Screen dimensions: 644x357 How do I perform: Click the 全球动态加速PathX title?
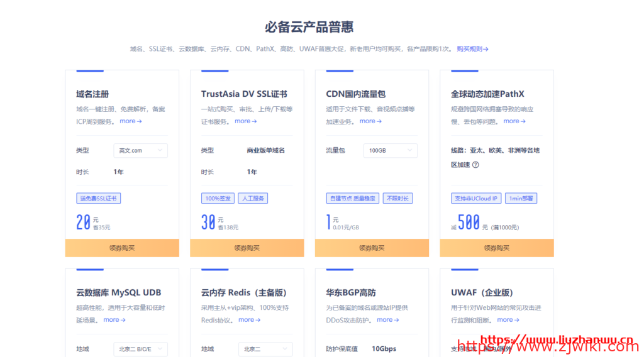[487, 94]
